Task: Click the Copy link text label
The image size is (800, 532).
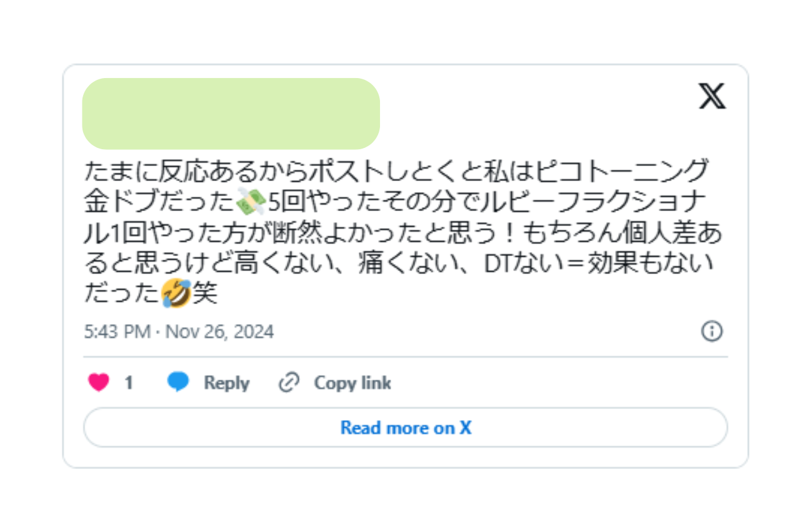Action: click(352, 383)
